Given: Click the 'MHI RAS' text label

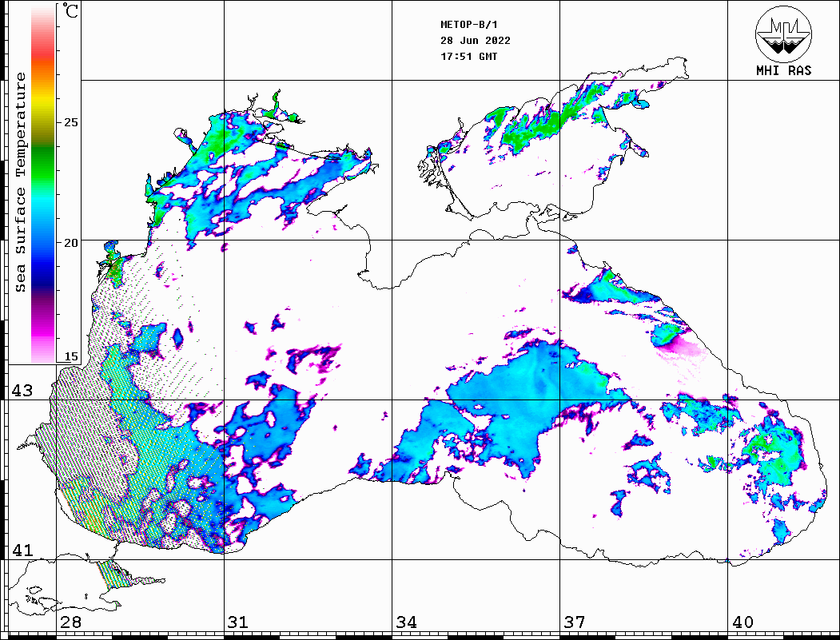Looking at the screenshot, I should point(783,70).
